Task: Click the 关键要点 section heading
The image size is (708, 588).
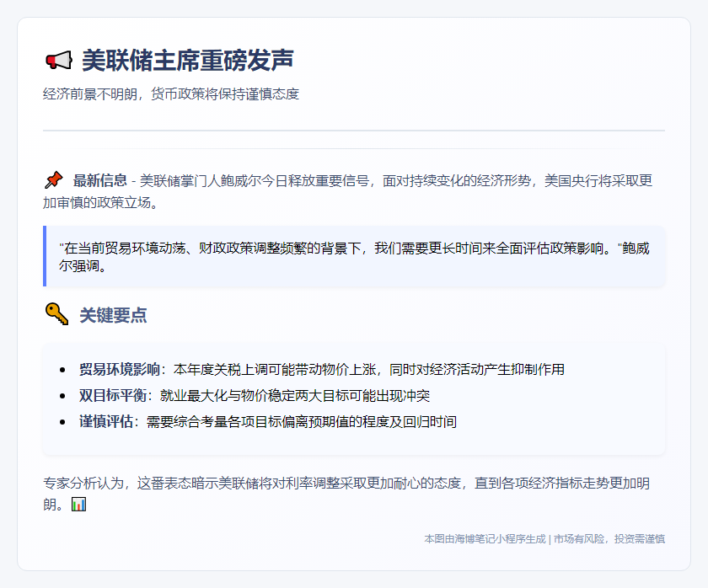Action: [x=113, y=315]
